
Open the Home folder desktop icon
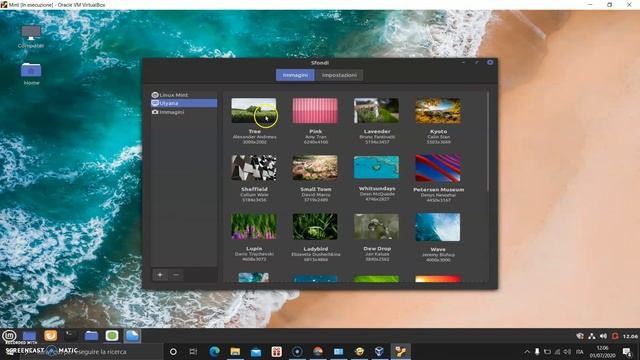(x=31, y=74)
